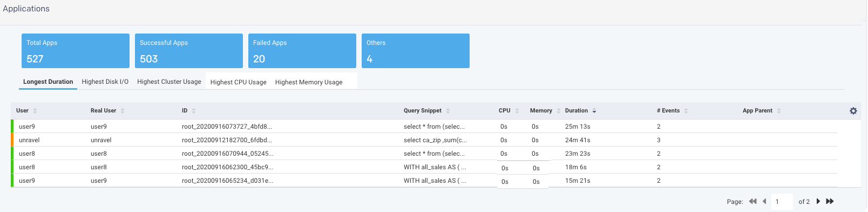Open Highest Memory Usage tab
The width and height of the screenshot is (868, 212).
pyautogui.click(x=309, y=82)
